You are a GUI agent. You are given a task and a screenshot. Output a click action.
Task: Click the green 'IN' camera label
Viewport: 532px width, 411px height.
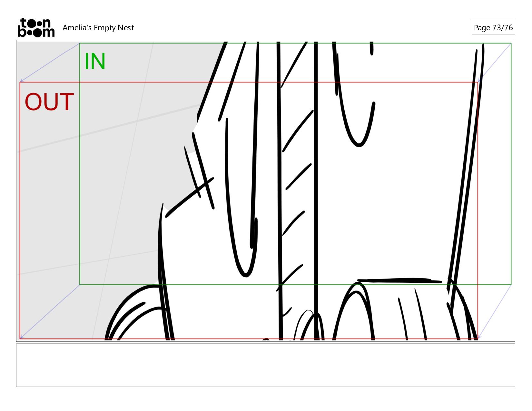point(95,61)
